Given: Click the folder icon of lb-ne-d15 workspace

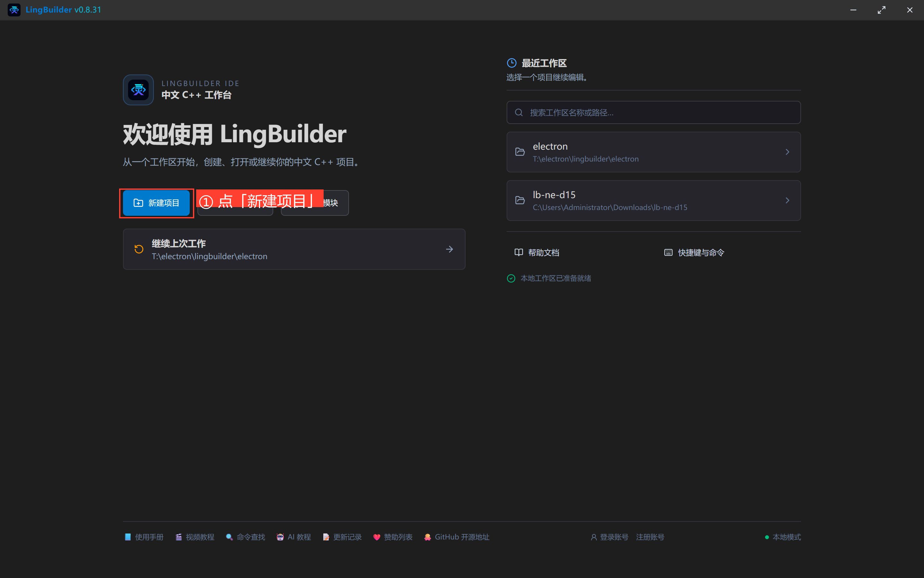Looking at the screenshot, I should click(x=520, y=200).
